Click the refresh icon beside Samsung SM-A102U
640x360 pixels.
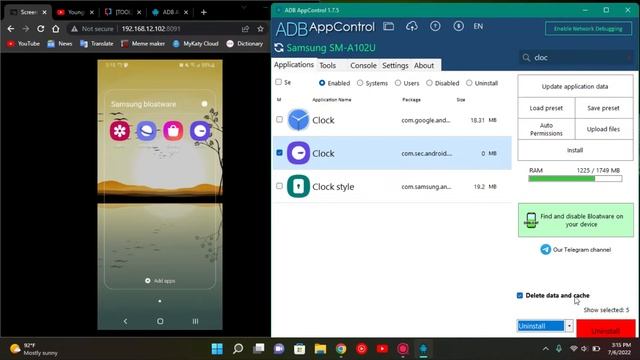coord(279,48)
